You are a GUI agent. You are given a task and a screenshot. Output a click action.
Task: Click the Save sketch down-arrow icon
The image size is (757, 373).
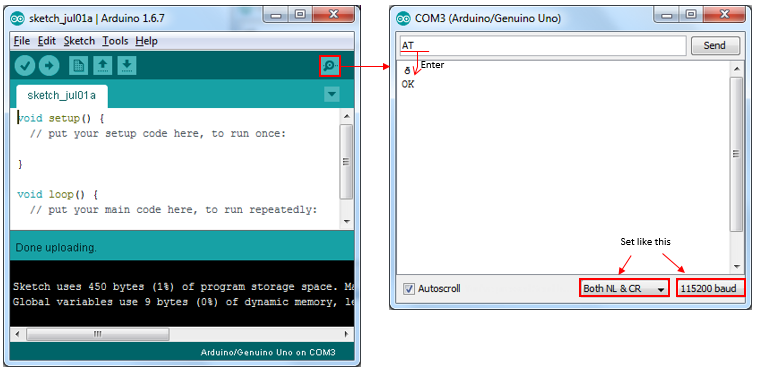126,66
